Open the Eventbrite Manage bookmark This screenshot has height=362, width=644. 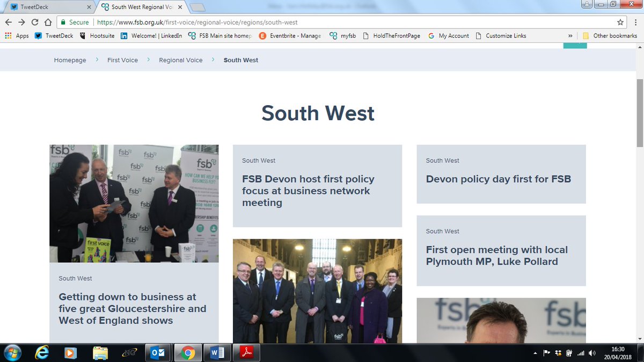[290, 36]
